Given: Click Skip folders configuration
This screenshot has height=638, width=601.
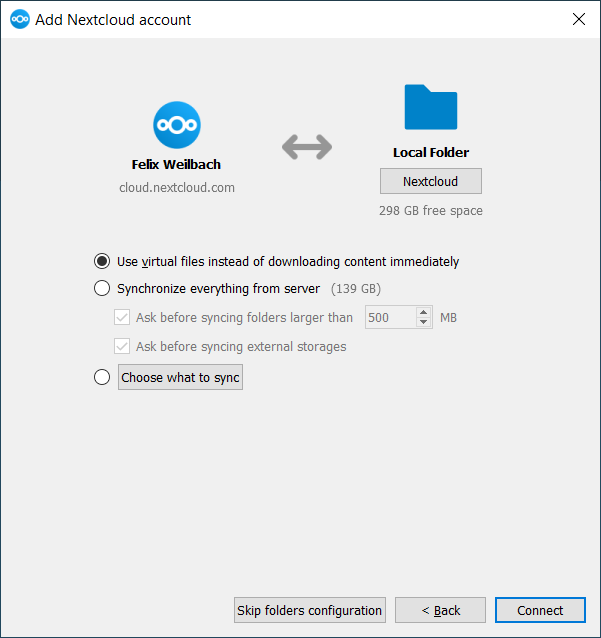Looking at the screenshot, I should [309, 610].
